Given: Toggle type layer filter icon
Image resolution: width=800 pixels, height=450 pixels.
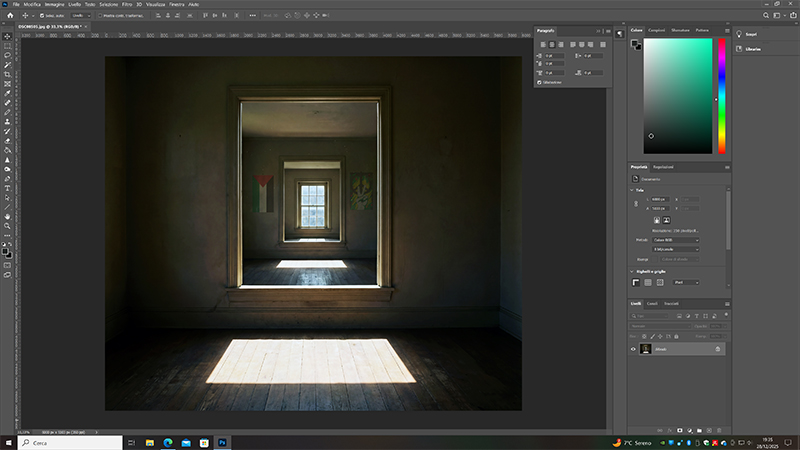Looking at the screenshot, I should pyautogui.click(x=696, y=316).
